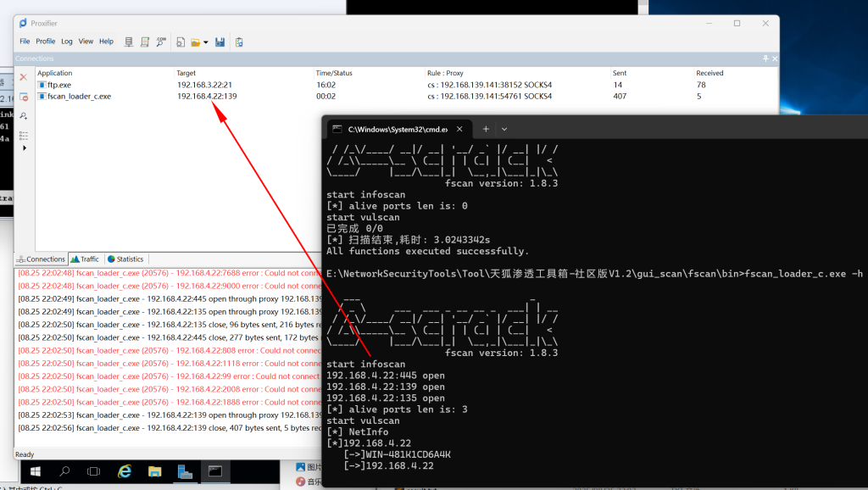Image resolution: width=868 pixels, height=490 pixels.
Task: Switch to the Connections tab
Action: click(41, 259)
